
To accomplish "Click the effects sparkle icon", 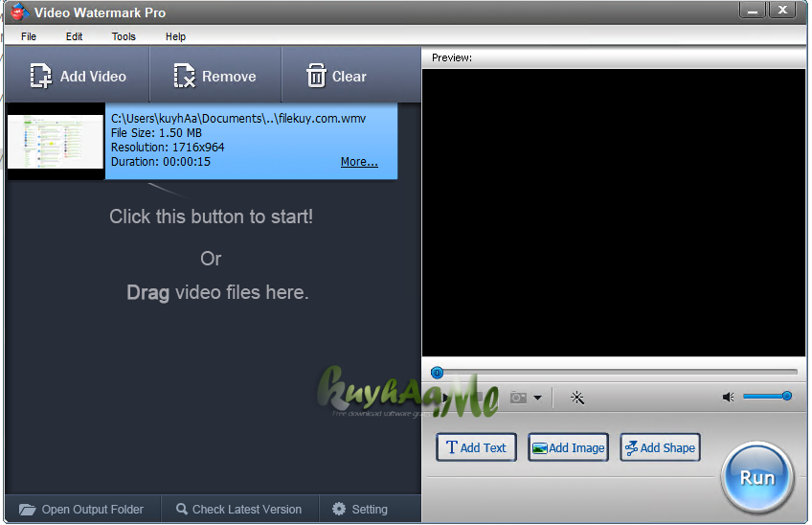I will [576, 398].
